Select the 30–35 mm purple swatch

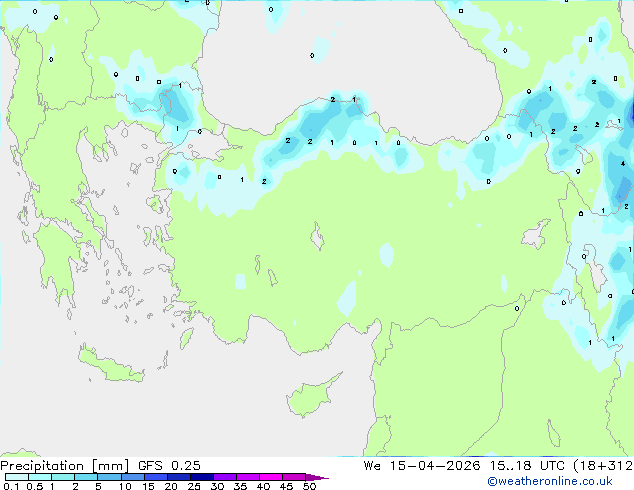click(x=225, y=477)
